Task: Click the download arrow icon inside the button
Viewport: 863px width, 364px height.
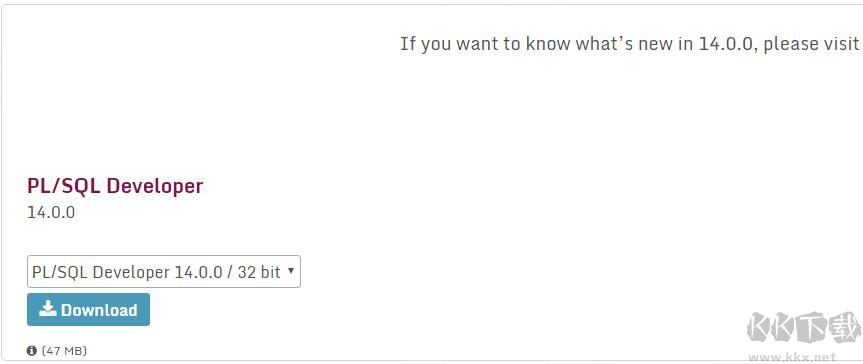Action: tap(48, 308)
